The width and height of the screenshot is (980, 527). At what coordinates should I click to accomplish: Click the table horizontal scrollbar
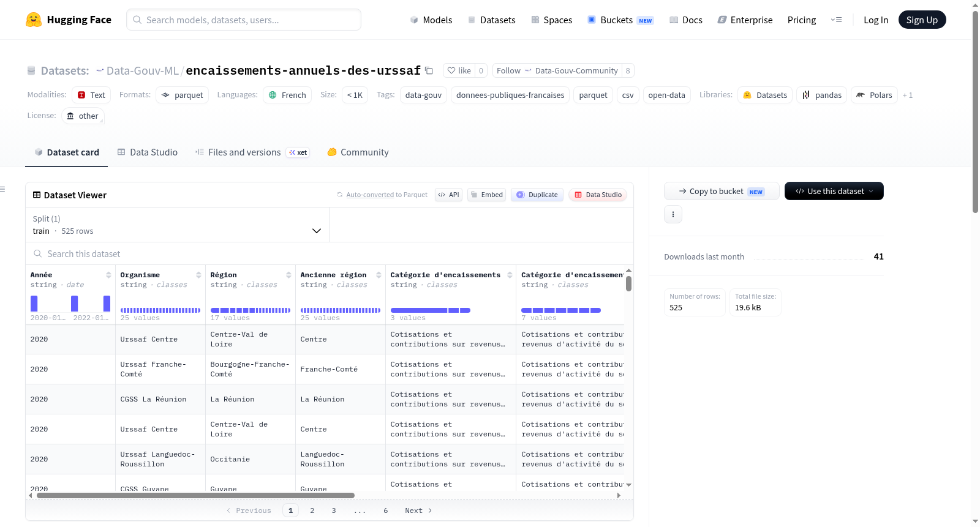click(x=196, y=495)
